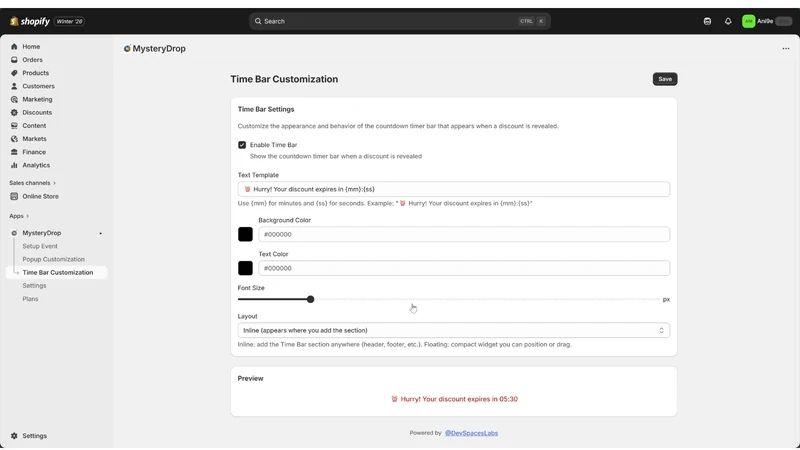Viewport: 800px width, 450px height.
Task: Click the green account avatar
Action: click(748, 21)
